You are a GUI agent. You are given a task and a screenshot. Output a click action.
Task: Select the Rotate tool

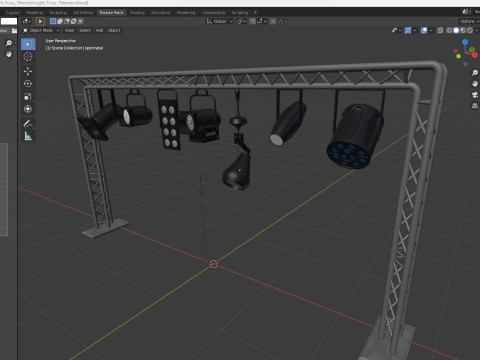pyautogui.click(x=28, y=84)
